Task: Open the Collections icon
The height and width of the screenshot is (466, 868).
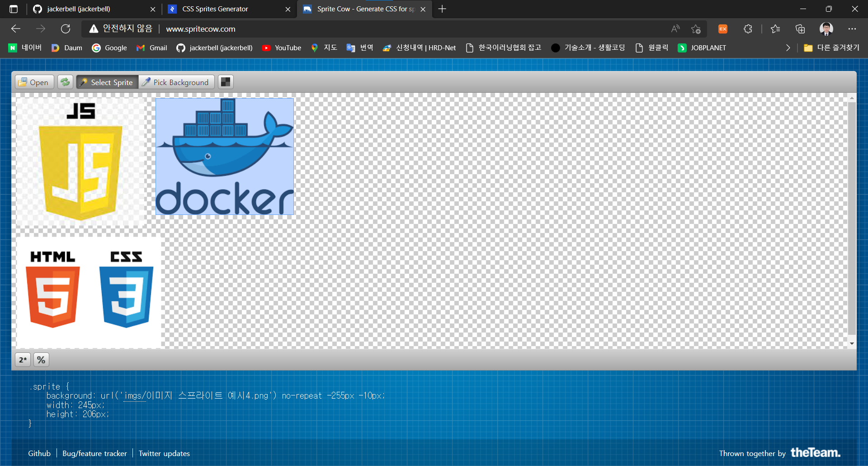Action: point(800,29)
